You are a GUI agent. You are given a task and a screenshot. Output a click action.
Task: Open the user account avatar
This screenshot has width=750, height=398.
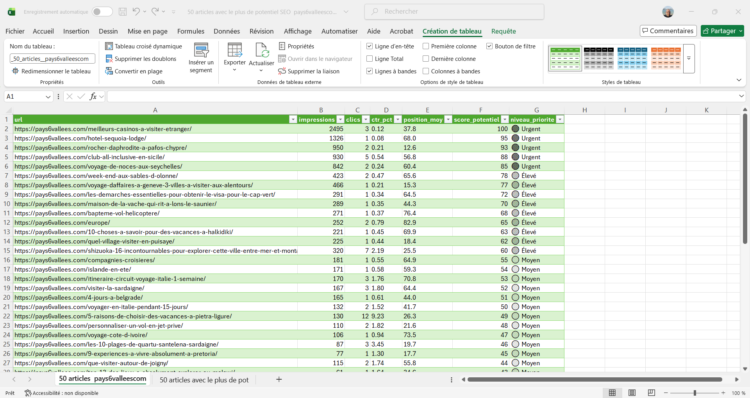pos(668,11)
